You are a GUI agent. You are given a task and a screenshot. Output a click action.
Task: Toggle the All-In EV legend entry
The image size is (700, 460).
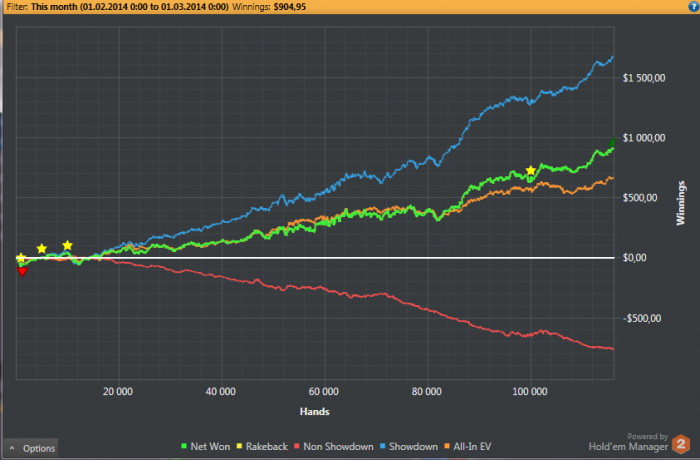point(467,446)
